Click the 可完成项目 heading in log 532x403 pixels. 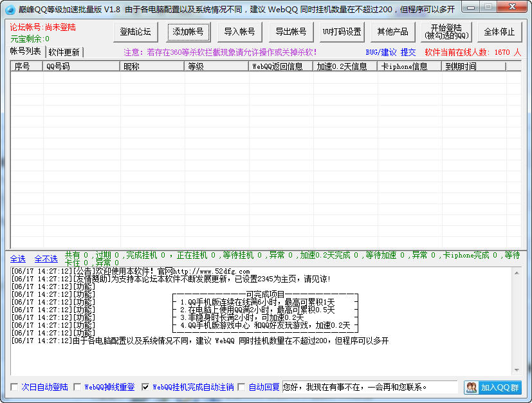coord(265,294)
